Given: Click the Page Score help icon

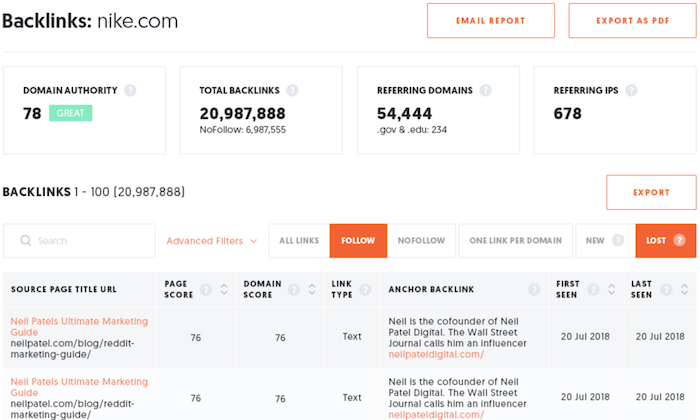Looking at the screenshot, I should (206, 290).
